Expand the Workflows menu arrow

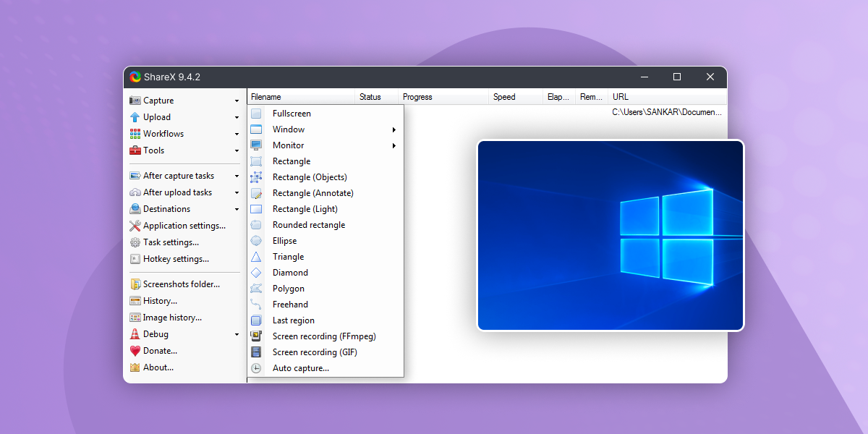click(x=237, y=135)
